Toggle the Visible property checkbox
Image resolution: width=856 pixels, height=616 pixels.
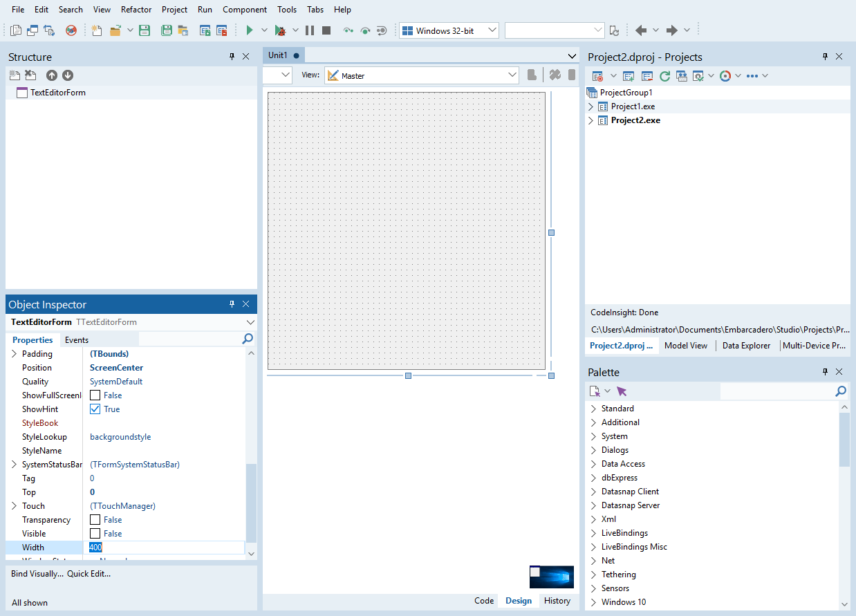pos(95,534)
